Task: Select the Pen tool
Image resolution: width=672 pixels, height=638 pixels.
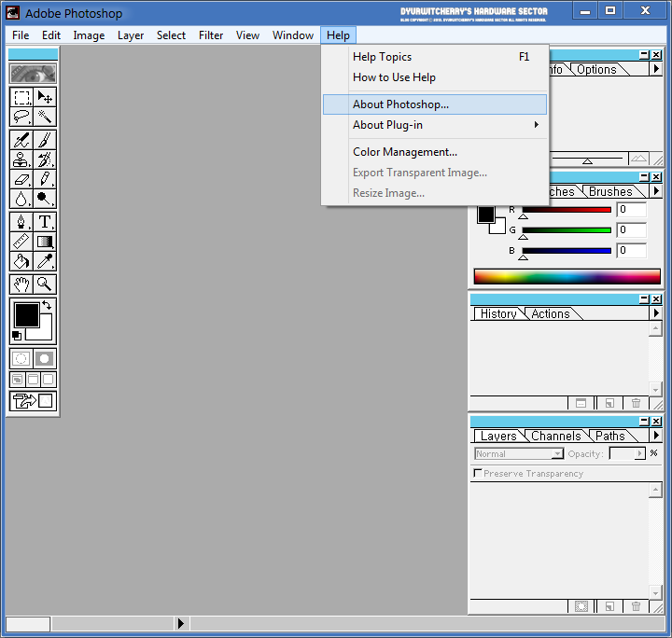Action: click(x=21, y=222)
